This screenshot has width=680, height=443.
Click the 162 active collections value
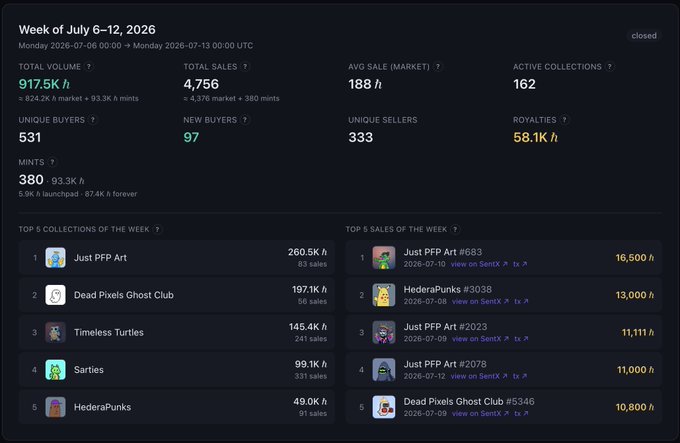(524, 84)
